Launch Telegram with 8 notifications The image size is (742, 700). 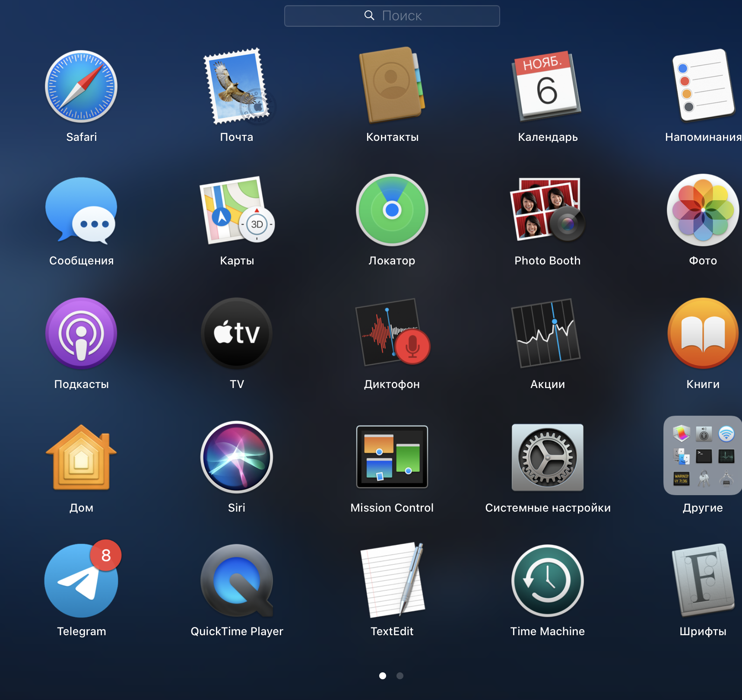(81, 580)
